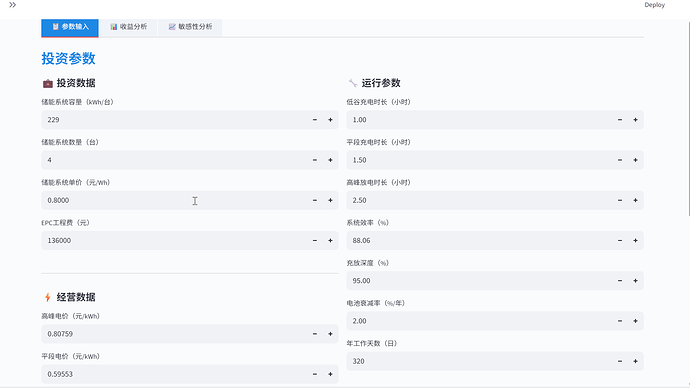Increase 高峰电价 with the plus button
The width and height of the screenshot is (690, 388).
(x=330, y=334)
